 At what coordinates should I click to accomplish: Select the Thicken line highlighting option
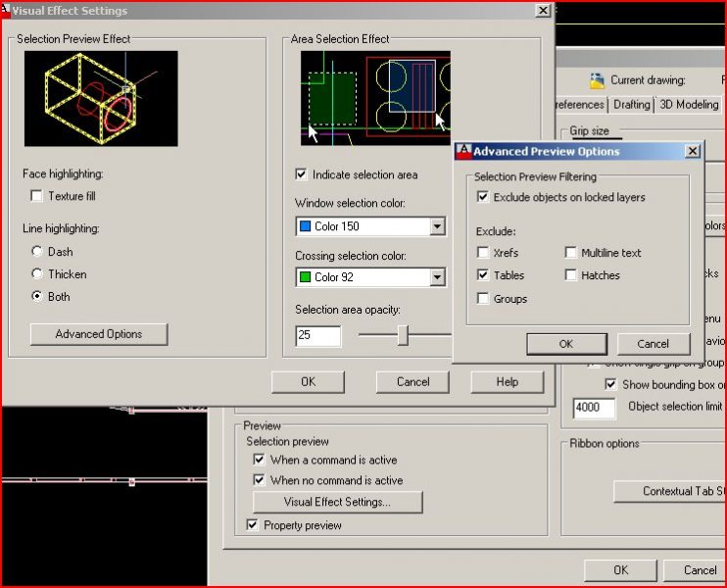(37, 274)
